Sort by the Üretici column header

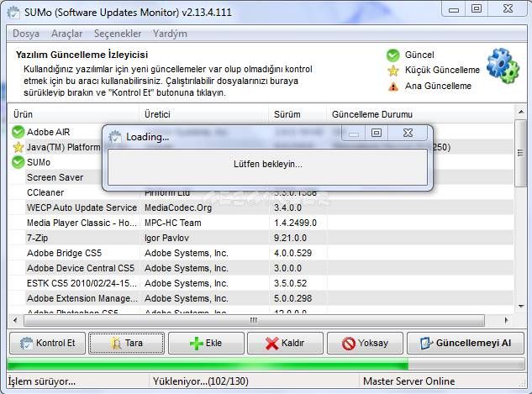pyautogui.click(x=204, y=114)
